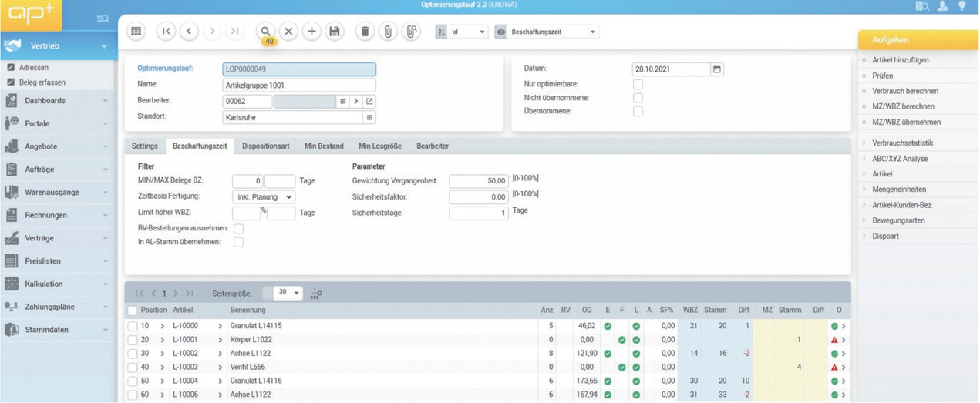This screenshot has width=980, height=403.
Task: Click the lightbulb icon in top bar
Action: coord(962,6)
